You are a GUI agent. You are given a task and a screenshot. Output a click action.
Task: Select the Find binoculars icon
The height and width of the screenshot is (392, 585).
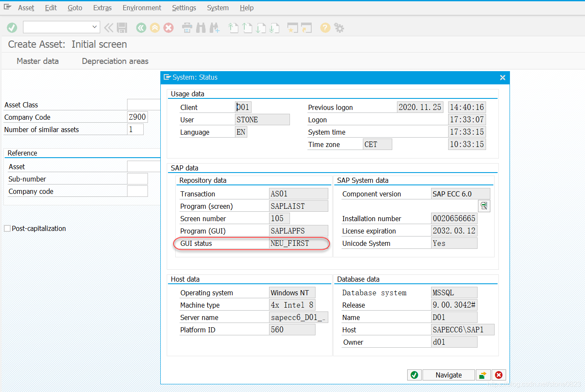click(200, 27)
